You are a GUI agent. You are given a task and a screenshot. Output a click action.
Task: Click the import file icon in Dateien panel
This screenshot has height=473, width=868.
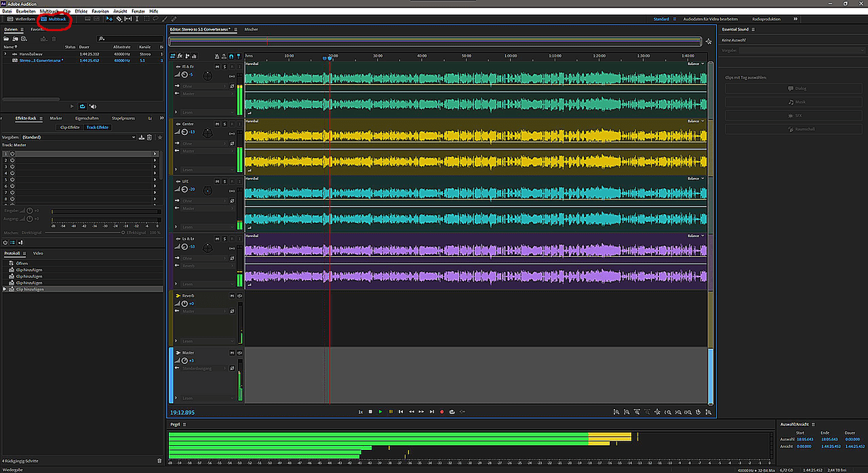click(x=16, y=39)
